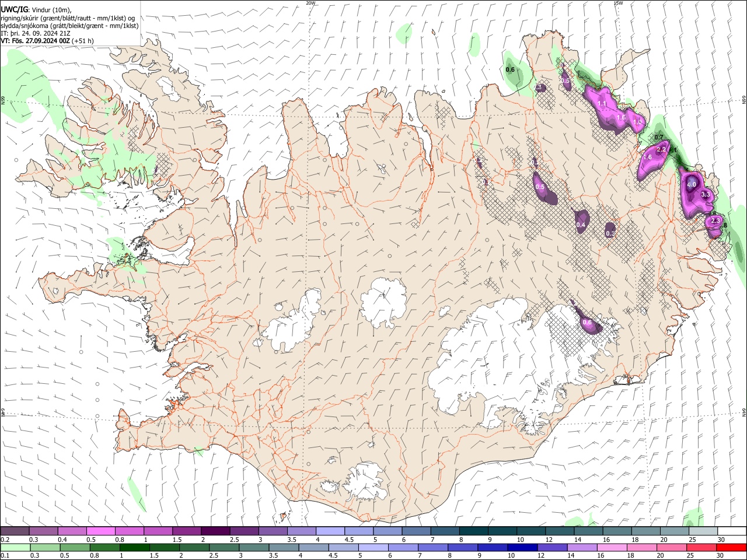The height and width of the screenshot is (560, 747).
Task: Click the lavender top-row swatch between 4 and 4.5
Action: pyautogui.click(x=329, y=531)
